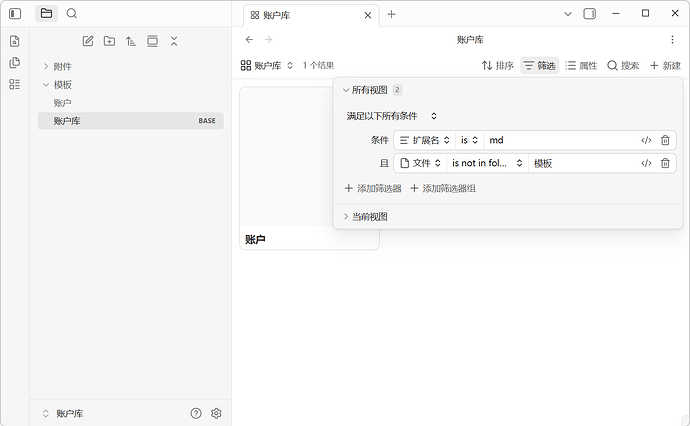Toggle the right sidebar panel icon

click(589, 14)
